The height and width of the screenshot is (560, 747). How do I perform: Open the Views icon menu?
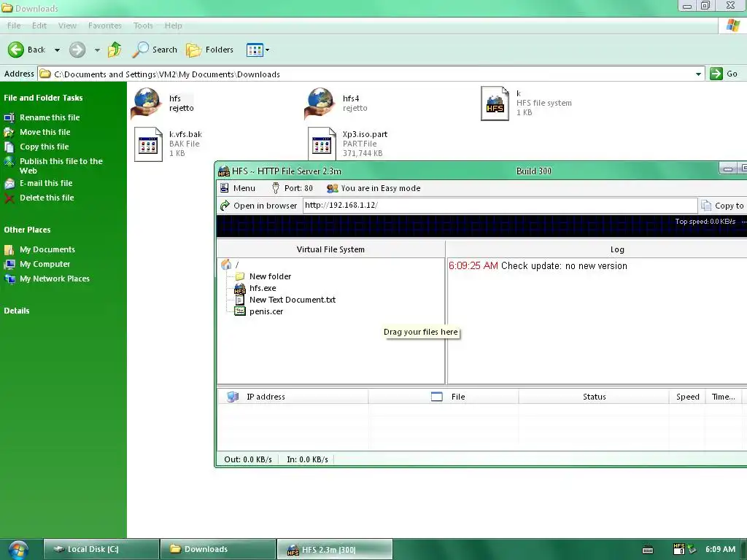258,50
